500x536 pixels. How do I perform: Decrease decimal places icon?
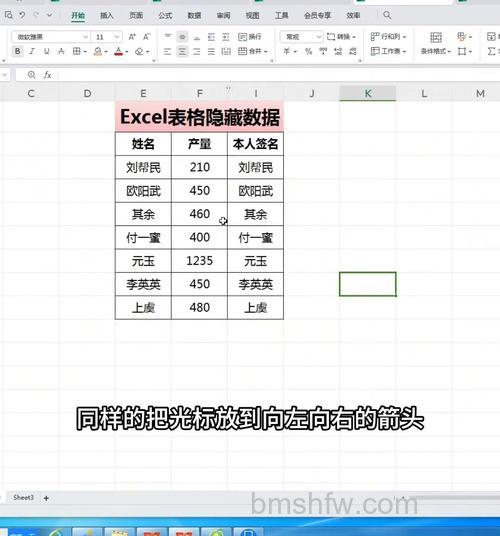353,51
